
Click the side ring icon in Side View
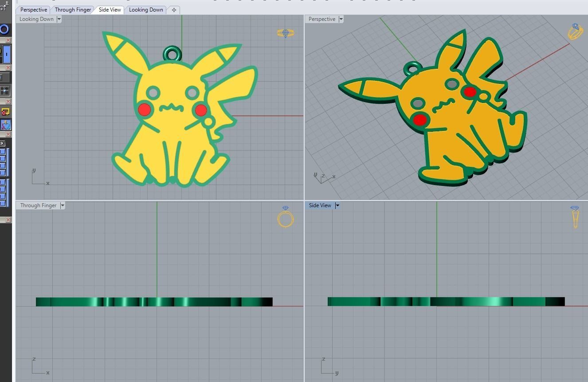click(575, 217)
